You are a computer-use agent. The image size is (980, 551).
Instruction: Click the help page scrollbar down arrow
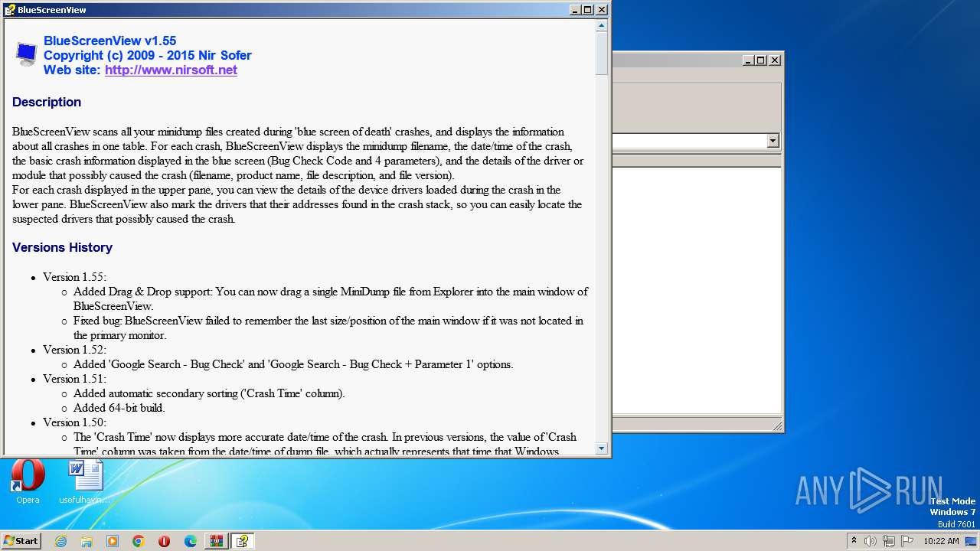[602, 448]
